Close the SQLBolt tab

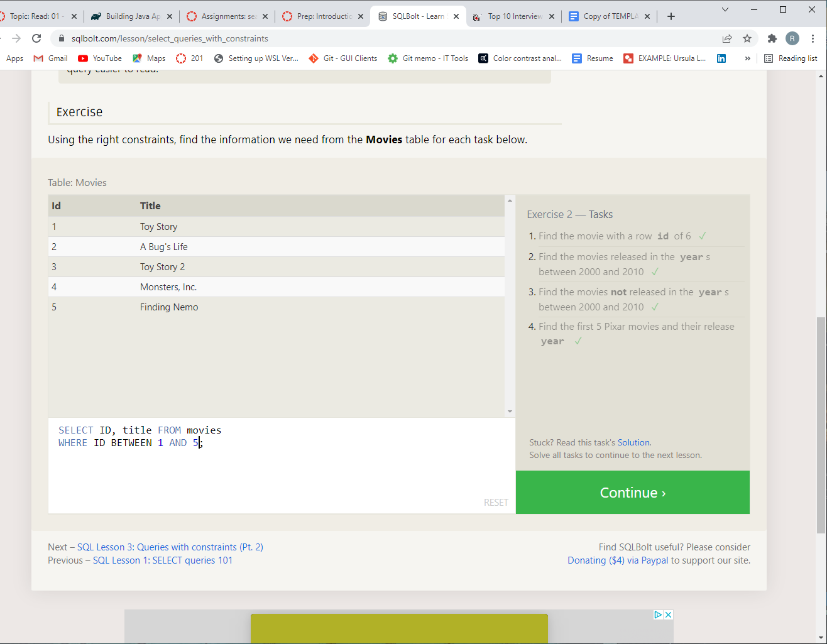tap(456, 16)
